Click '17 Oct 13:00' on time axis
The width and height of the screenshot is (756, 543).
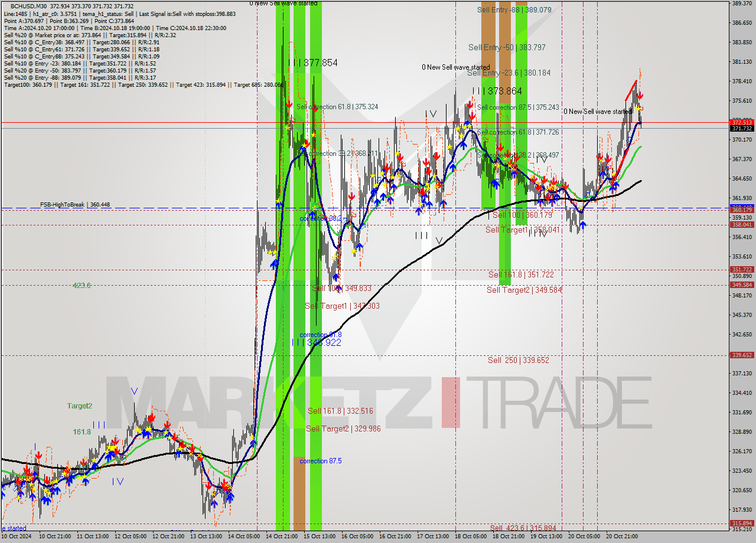433,537
